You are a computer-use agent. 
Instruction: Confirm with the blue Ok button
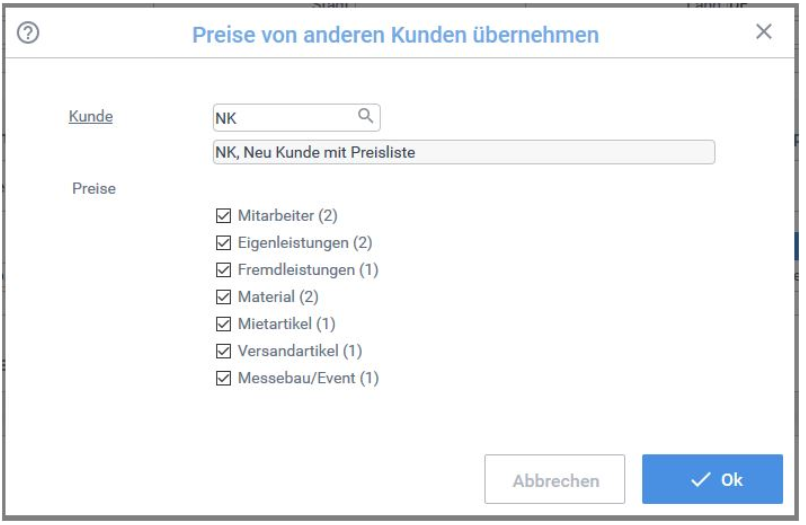pos(712,479)
